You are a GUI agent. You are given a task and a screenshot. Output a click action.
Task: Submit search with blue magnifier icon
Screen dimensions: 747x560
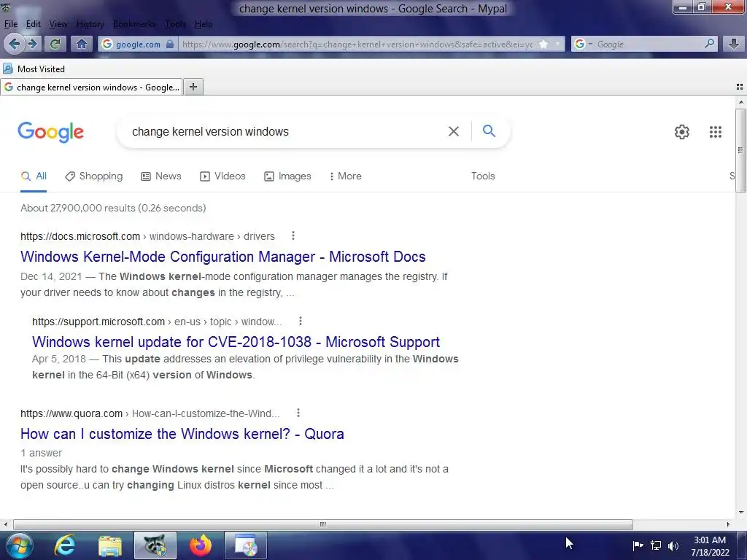489,131
